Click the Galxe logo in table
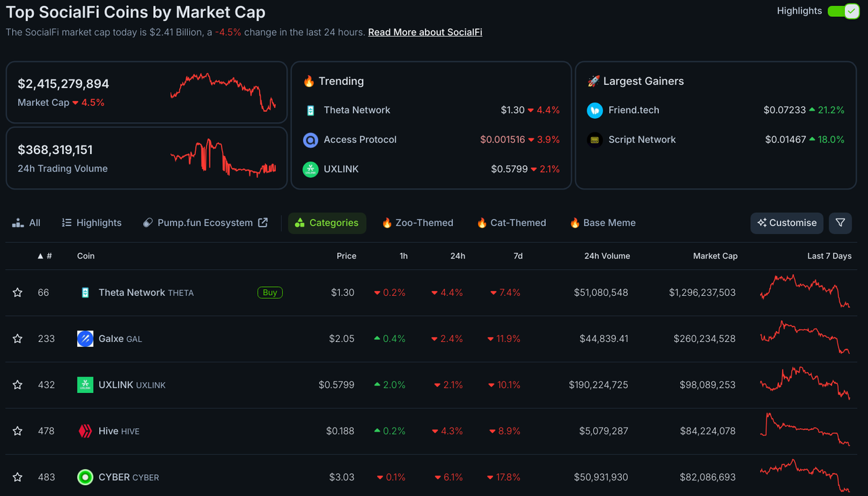This screenshot has height=496, width=868. (x=85, y=339)
